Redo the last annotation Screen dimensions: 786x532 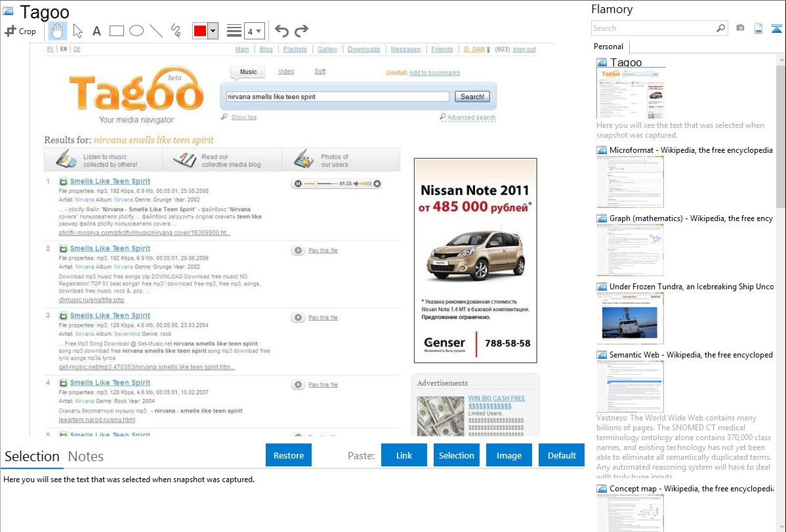301,31
